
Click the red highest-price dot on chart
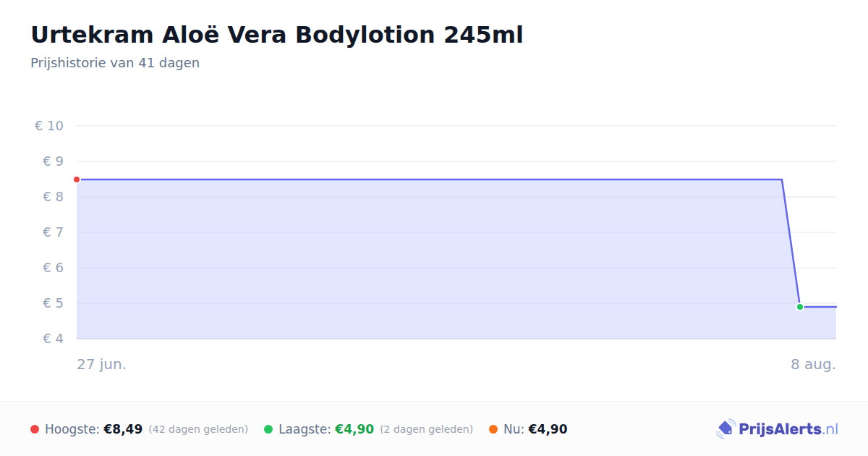77,180
